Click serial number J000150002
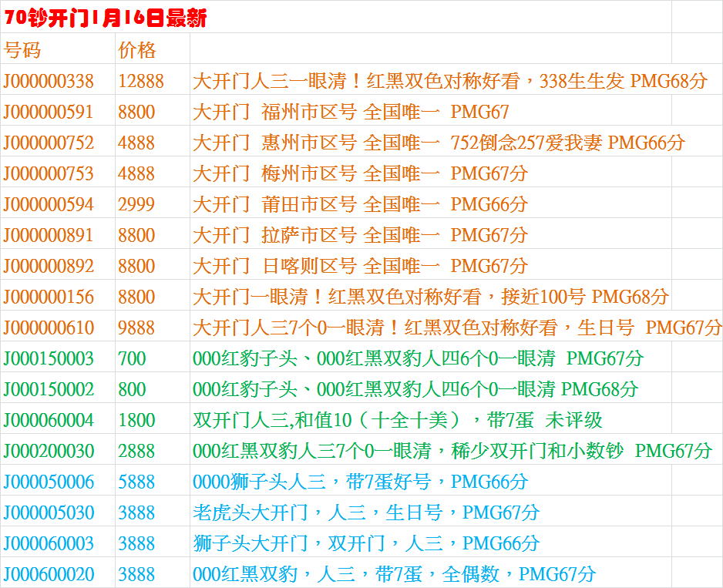 click(49, 390)
